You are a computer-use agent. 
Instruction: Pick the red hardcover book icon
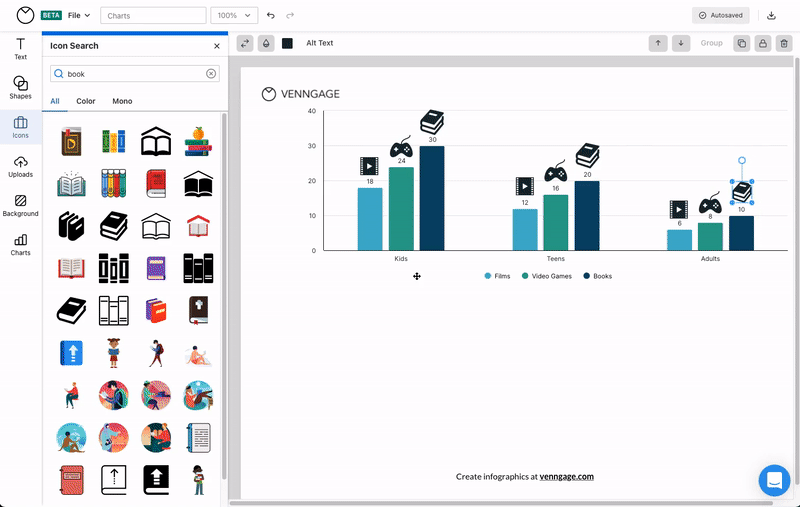156,183
